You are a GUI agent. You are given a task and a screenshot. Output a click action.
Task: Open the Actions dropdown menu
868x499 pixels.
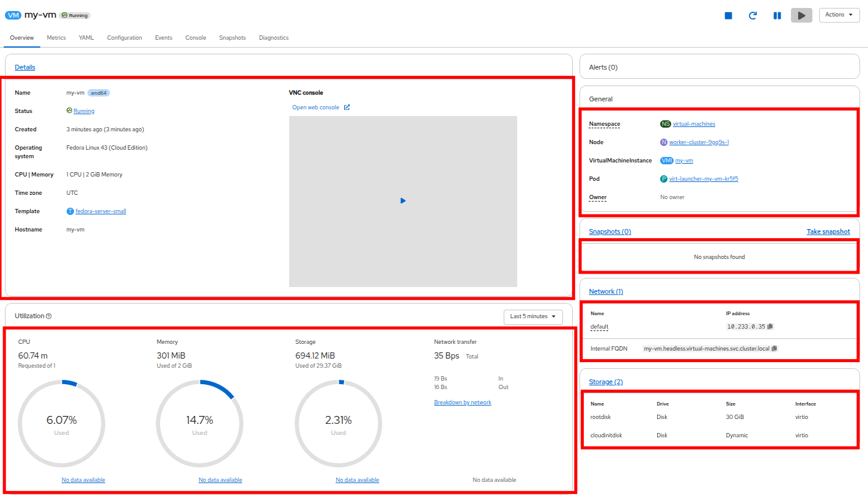(x=839, y=15)
